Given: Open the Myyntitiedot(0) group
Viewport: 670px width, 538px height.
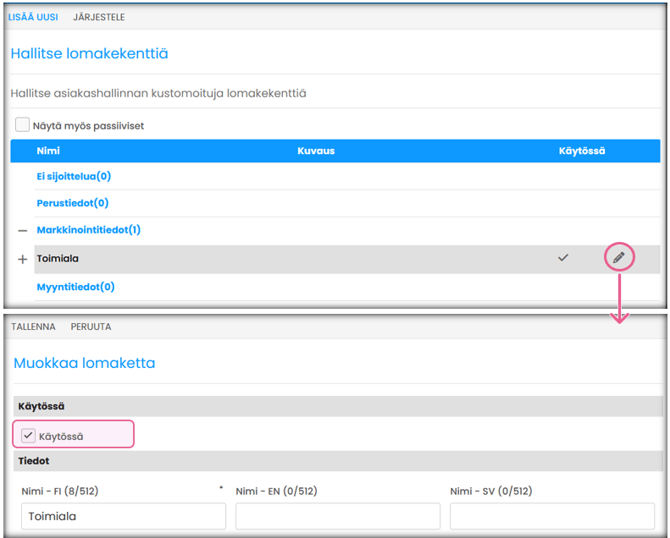Looking at the screenshot, I should (76, 287).
